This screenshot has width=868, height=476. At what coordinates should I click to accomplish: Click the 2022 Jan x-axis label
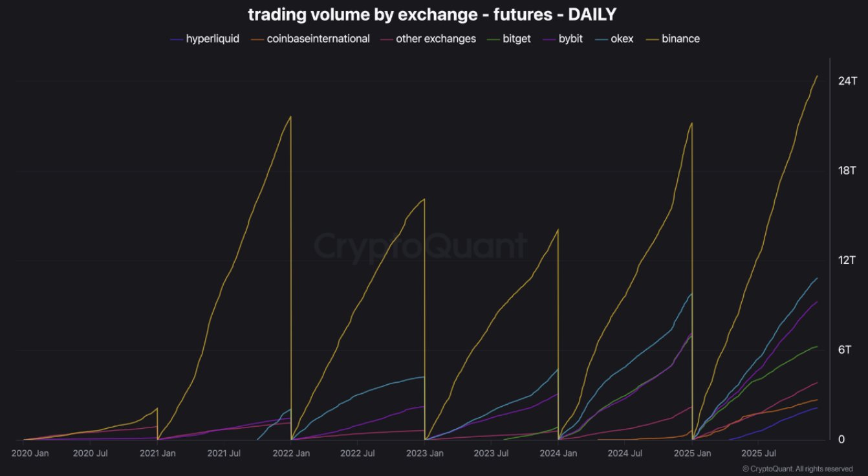pyautogui.click(x=291, y=453)
